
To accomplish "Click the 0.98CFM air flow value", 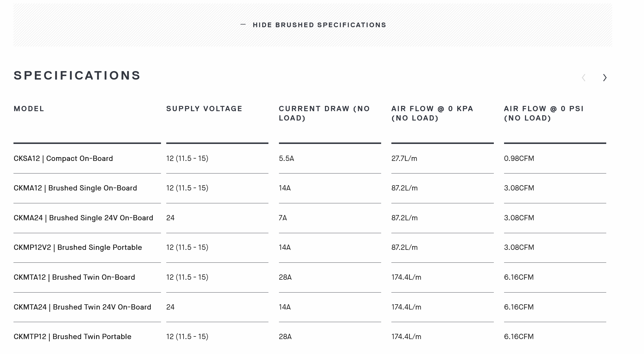I will point(519,159).
